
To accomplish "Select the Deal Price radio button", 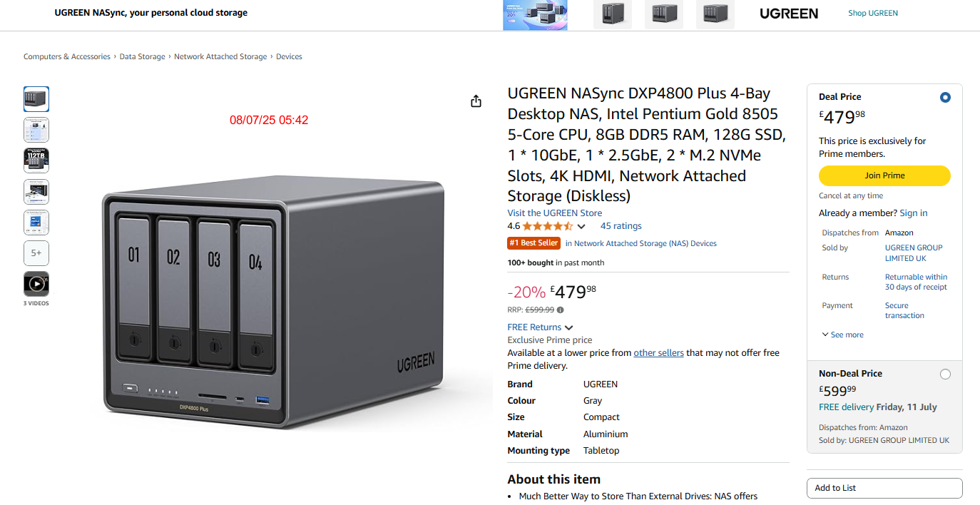I will click(x=945, y=97).
